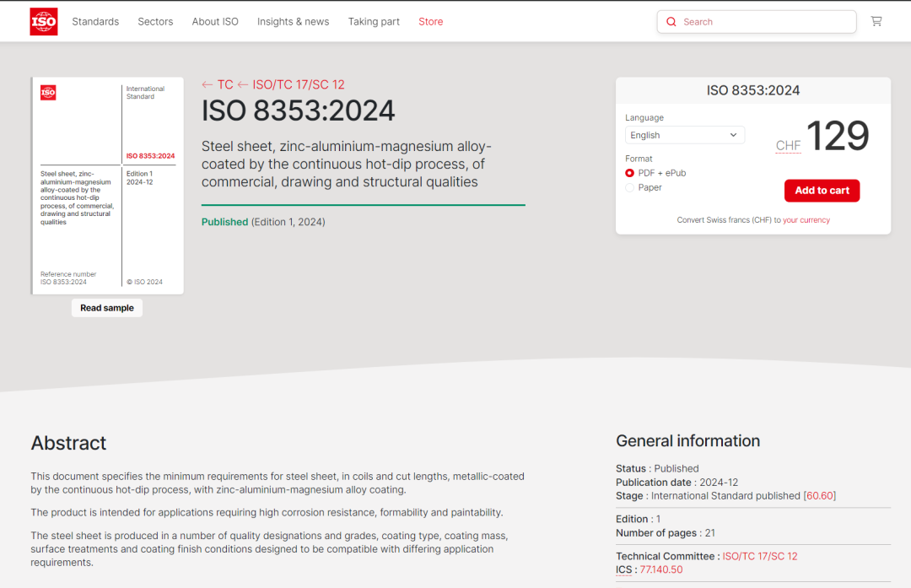
Task: Open Technical Committee ISO/TC 17/SC 12 link
Action: tap(759, 557)
